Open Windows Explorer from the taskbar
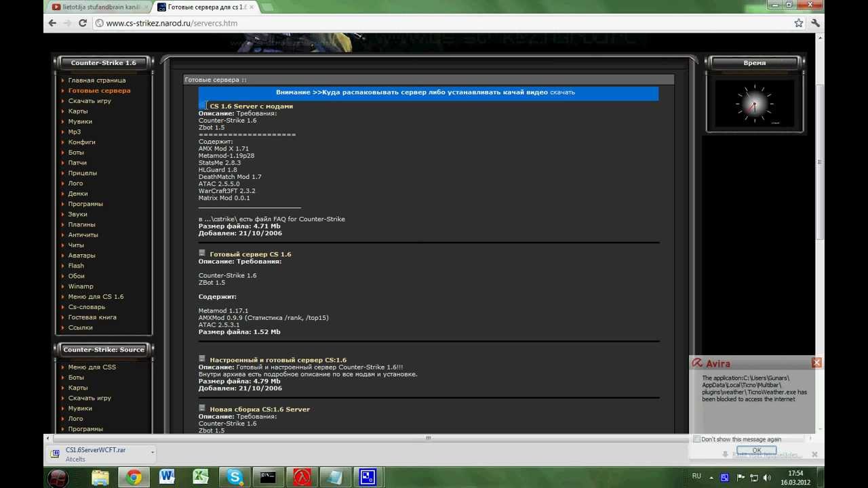868x488 pixels. [x=100, y=477]
